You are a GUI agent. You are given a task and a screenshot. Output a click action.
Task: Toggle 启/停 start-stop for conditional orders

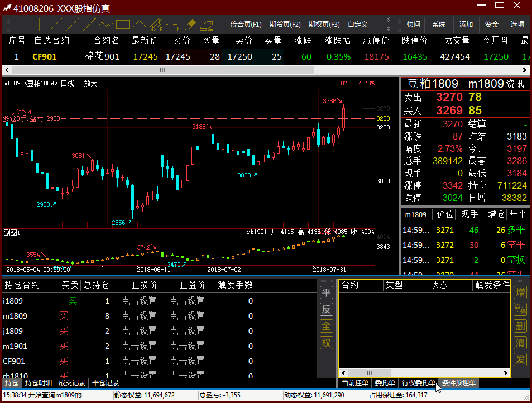(520, 309)
